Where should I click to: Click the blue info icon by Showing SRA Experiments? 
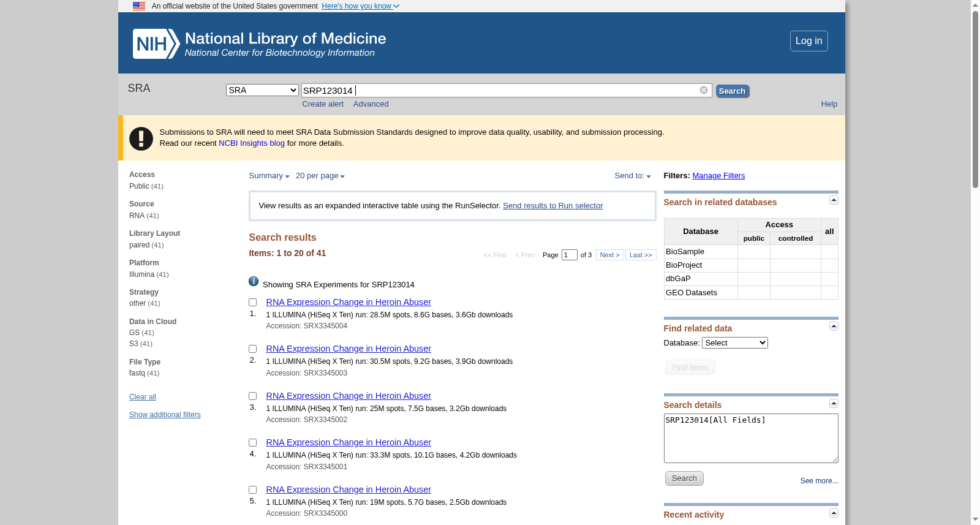(x=254, y=281)
